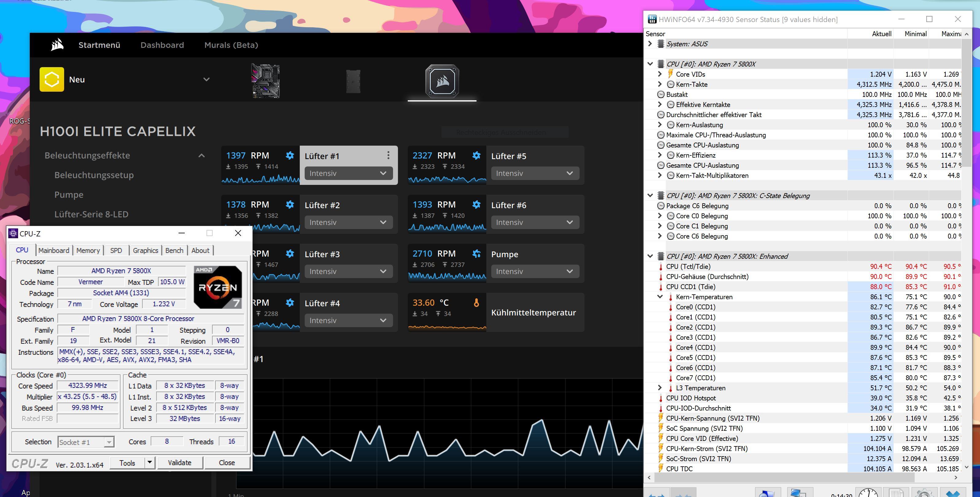Switch to the Memory tab in CPU-Z
980x497 pixels.
[88, 250]
